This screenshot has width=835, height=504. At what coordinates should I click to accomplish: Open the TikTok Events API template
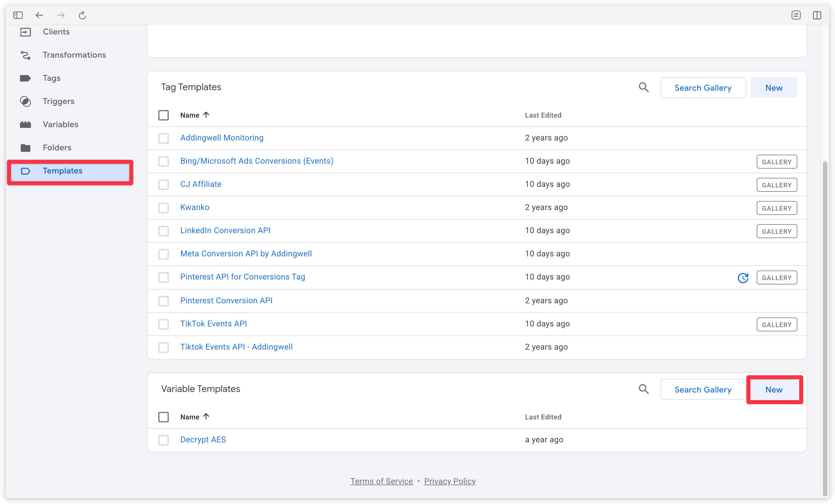click(213, 324)
